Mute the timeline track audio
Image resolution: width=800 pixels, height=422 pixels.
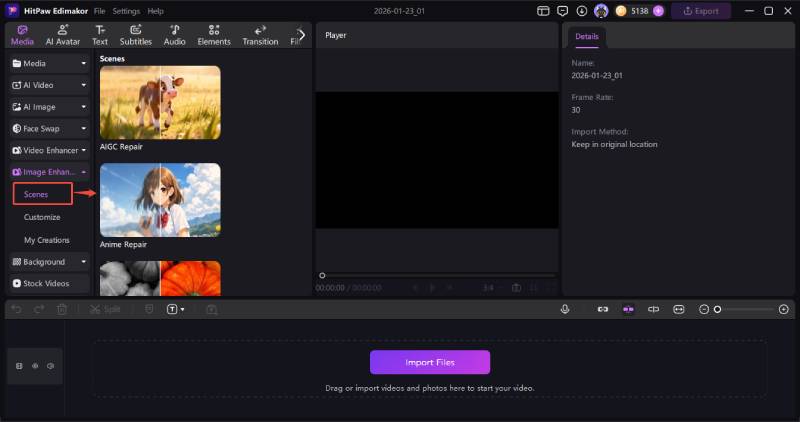tap(50, 366)
